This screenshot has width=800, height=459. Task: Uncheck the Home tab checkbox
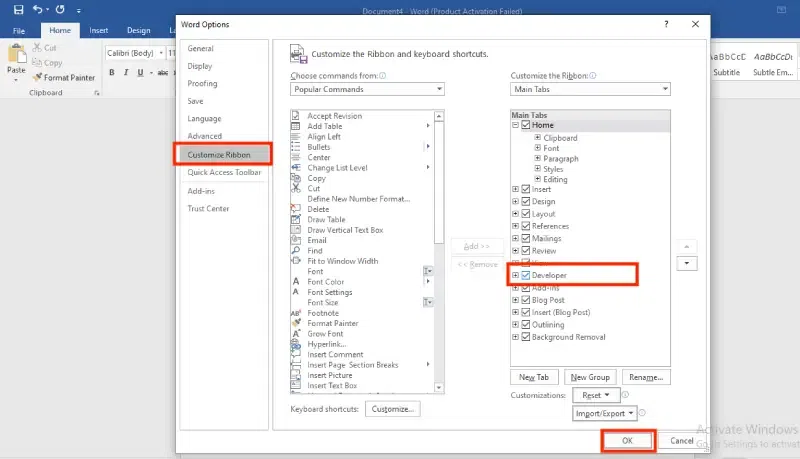coord(526,125)
